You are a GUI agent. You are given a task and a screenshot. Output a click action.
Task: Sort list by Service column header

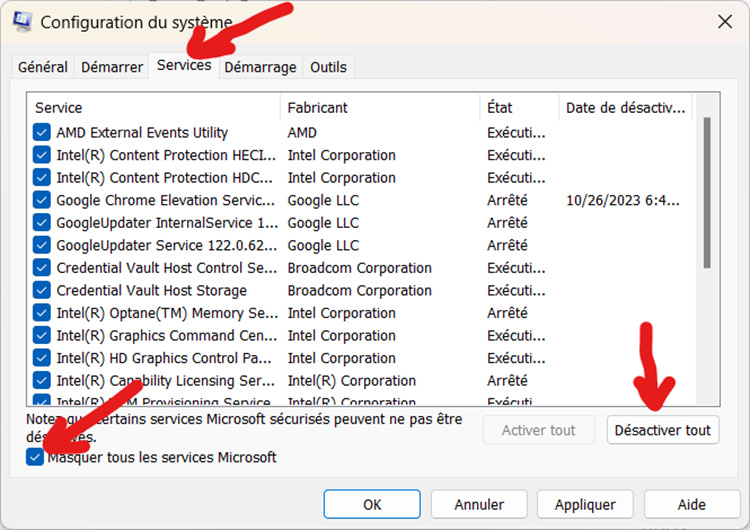(x=155, y=107)
